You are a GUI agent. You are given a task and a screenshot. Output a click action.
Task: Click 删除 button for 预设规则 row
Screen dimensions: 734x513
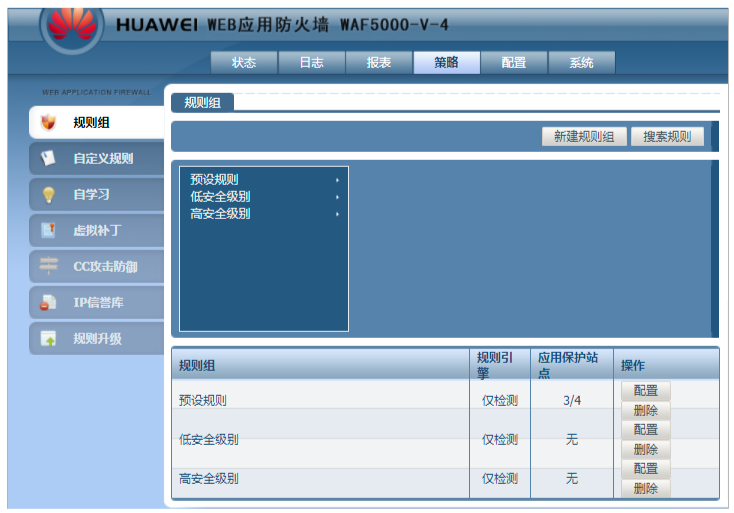pos(646,410)
